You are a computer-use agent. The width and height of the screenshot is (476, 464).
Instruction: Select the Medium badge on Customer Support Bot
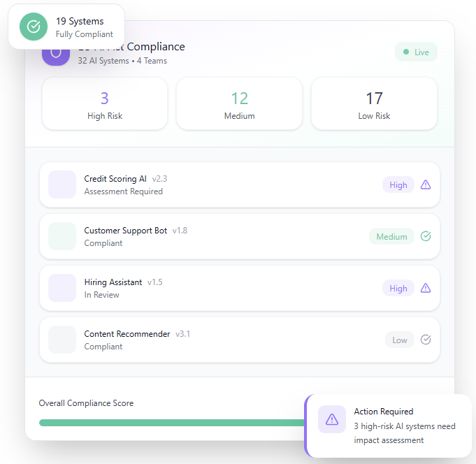(x=391, y=237)
